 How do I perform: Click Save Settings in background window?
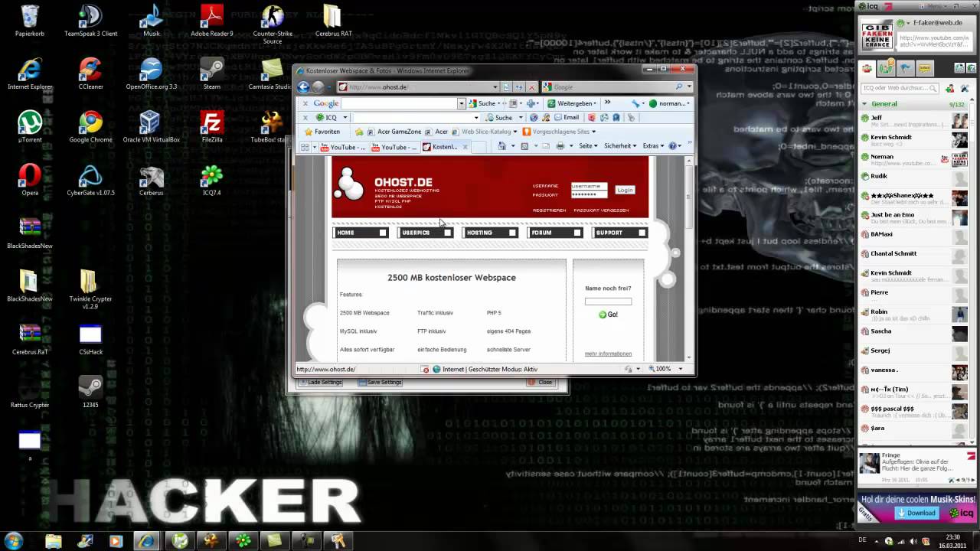[x=380, y=382]
